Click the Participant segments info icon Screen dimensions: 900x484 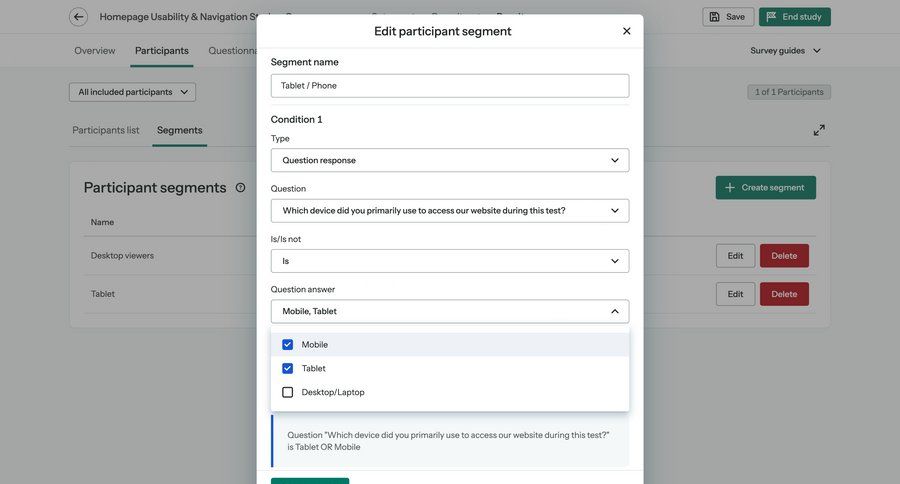[x=240, y=188]
